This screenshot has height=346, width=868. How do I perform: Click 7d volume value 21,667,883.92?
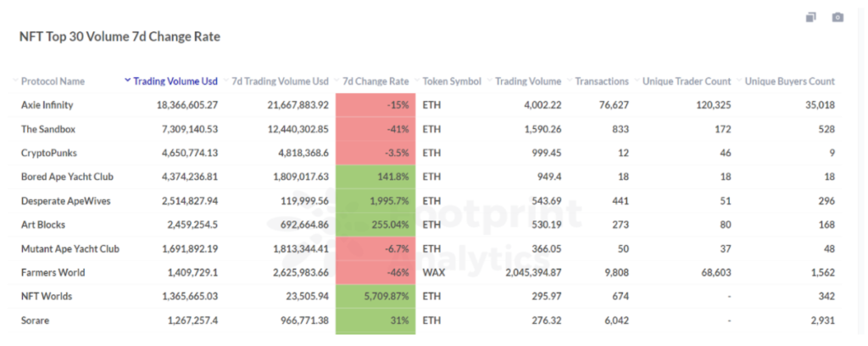[298, 105]
